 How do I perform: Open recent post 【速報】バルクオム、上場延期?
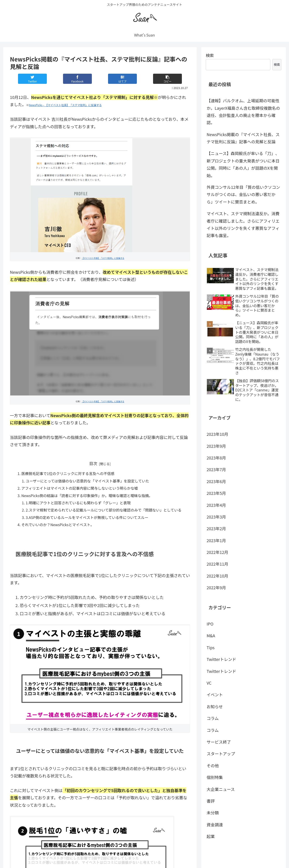[243, 112]
